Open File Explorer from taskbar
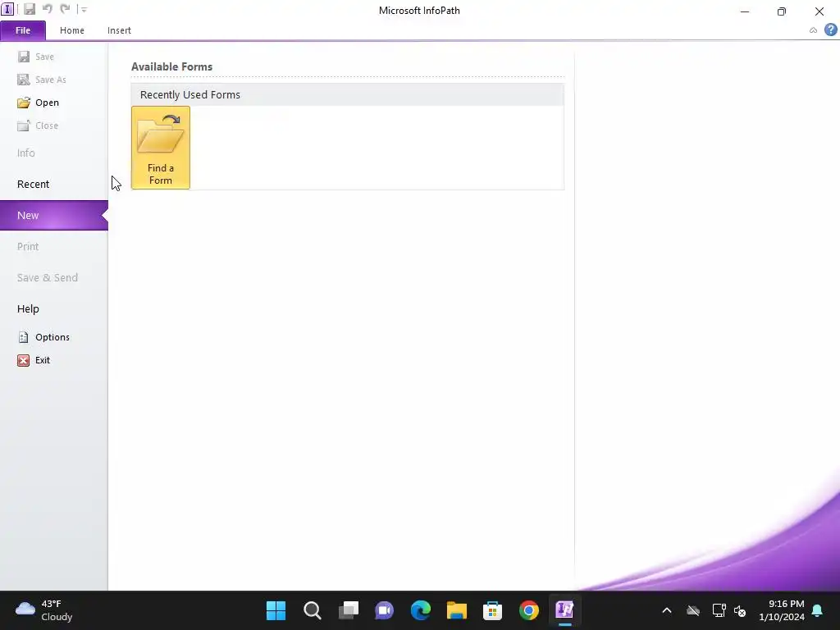840x630 pixels. click(456, 610)
